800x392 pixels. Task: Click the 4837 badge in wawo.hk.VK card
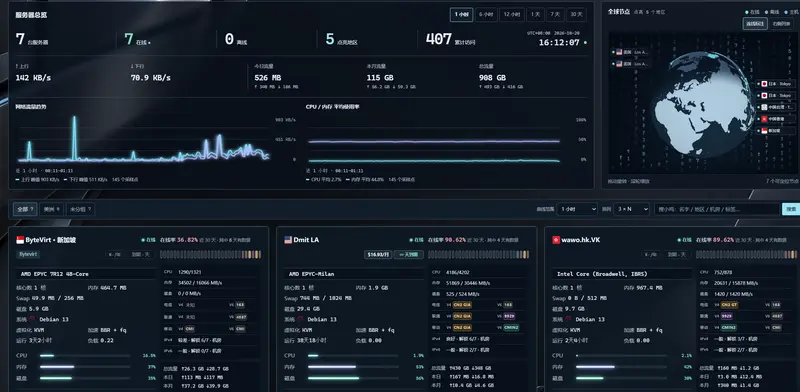coord(777,316)
